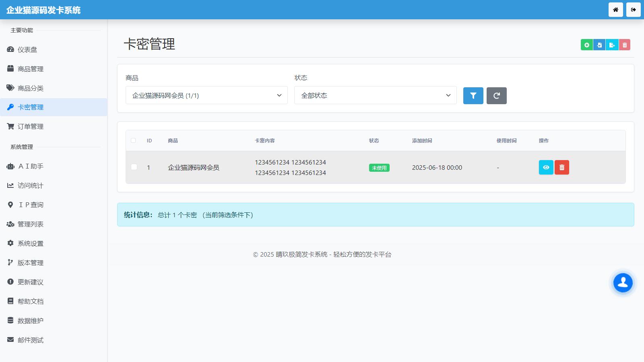The height and width of the screenshot is (362, 644).
Task: Click the cyan file export icon
Action: pos(612,45)
